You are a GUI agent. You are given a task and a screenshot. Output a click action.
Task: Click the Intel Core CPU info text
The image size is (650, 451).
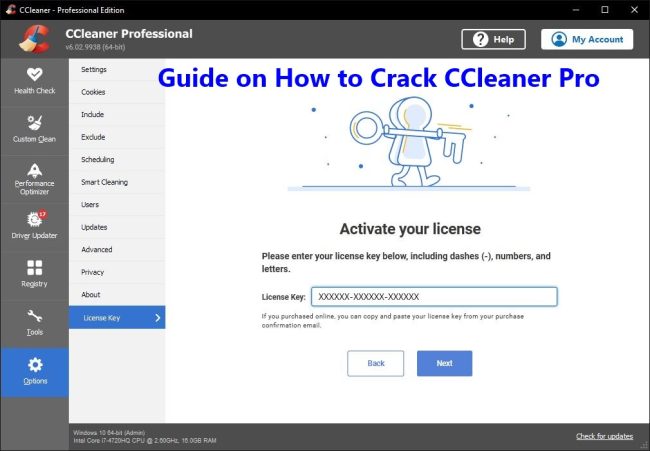(x=145, y=441)
